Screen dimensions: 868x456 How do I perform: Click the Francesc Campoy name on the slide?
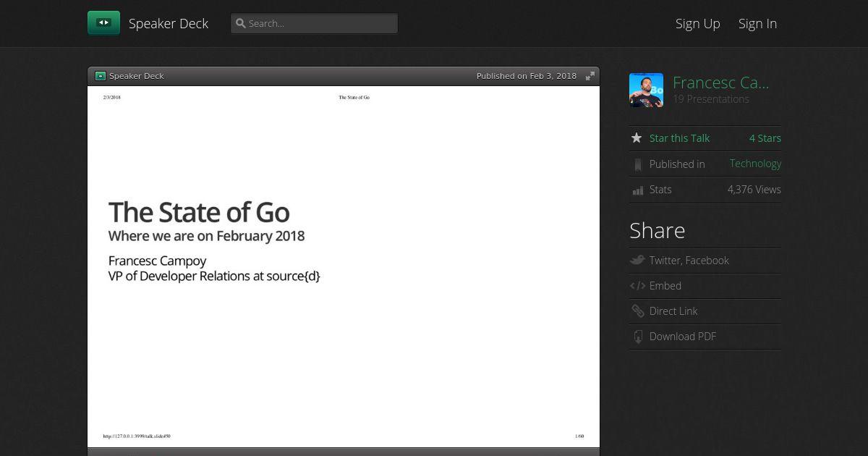(x=157, y=261)
